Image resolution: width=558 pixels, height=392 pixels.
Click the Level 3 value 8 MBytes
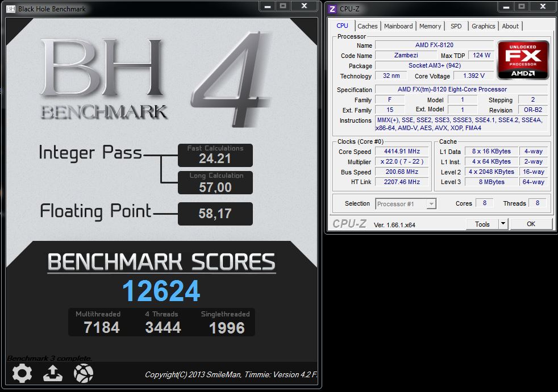coord(492,182)
